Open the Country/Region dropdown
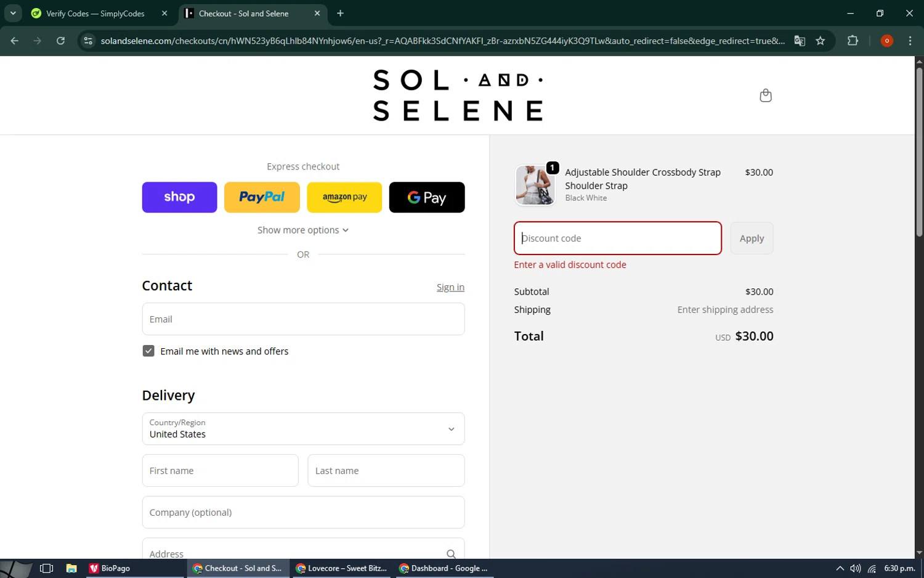 coord(303,429)
